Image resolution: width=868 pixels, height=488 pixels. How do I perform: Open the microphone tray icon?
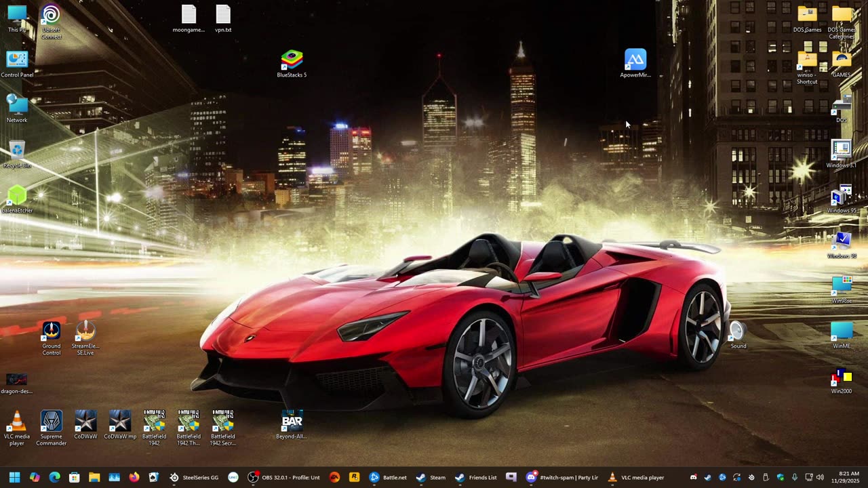tap(795, 477)
